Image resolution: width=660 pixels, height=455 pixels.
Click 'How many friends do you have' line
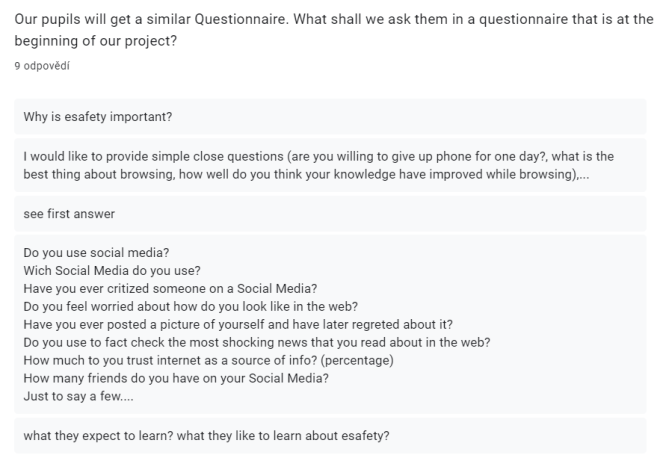(176, 378)
